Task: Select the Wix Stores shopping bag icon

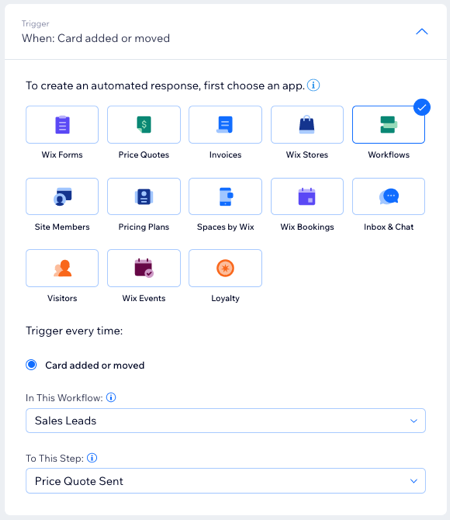Action: point(307,125)
